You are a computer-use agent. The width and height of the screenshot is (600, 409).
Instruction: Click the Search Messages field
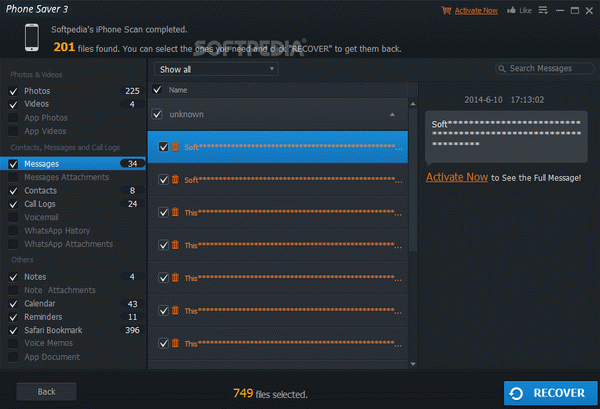point(545,68)
